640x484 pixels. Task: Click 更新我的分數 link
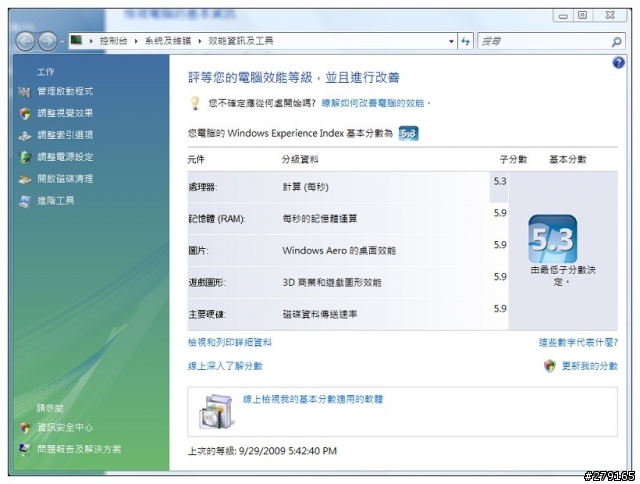(590, 366)
